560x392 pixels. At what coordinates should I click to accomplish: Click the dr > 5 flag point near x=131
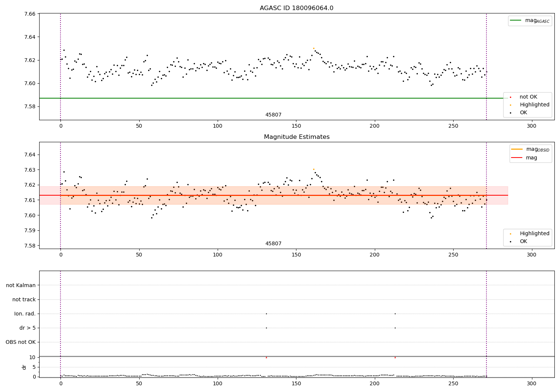point(266,328)
